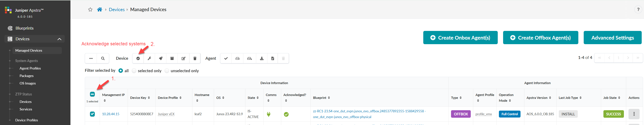
Task: Click the rocket icon in Device toolbar
Action: coord(161,58)
